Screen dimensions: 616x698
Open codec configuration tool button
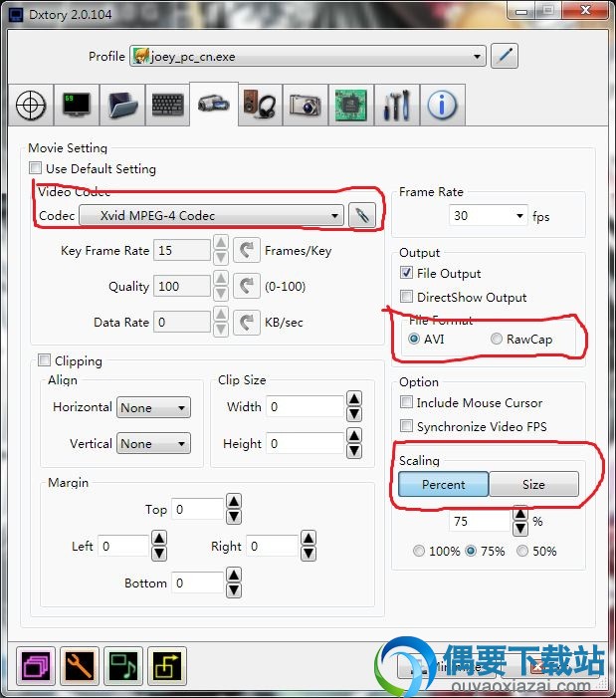point(362,216)
